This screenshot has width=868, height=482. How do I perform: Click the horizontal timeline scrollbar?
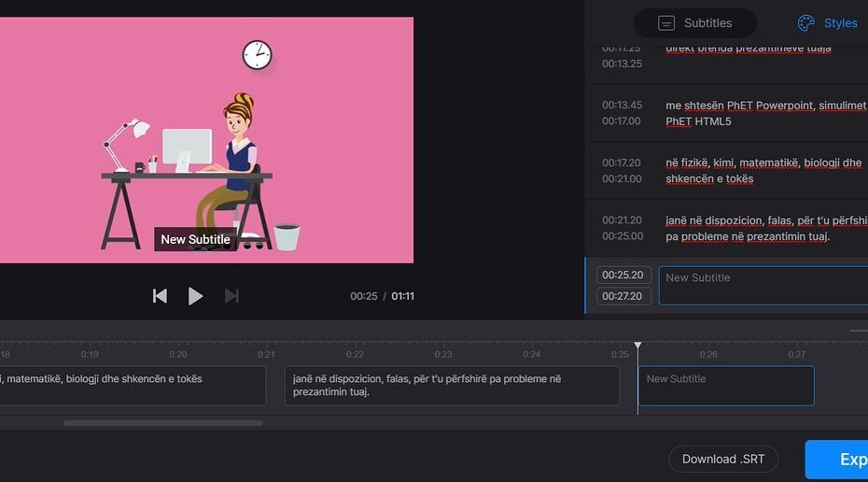click(x=162, y=423)
